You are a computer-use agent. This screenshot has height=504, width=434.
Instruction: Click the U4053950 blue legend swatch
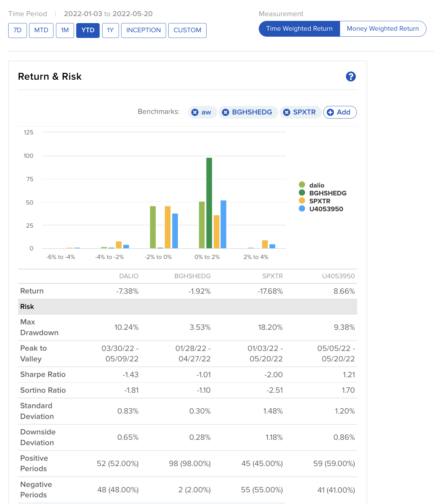click(x=302, y=209)
